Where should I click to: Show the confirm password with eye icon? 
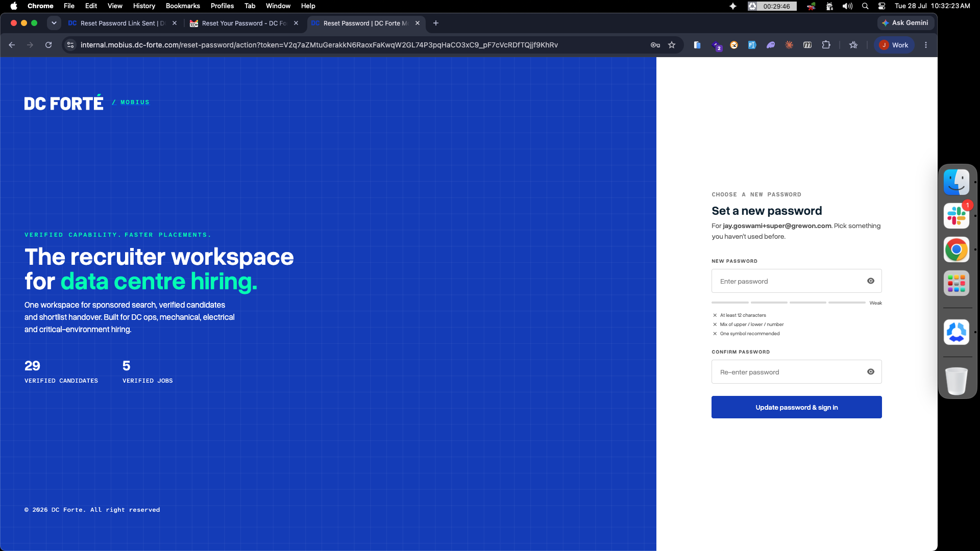[871, 372]
